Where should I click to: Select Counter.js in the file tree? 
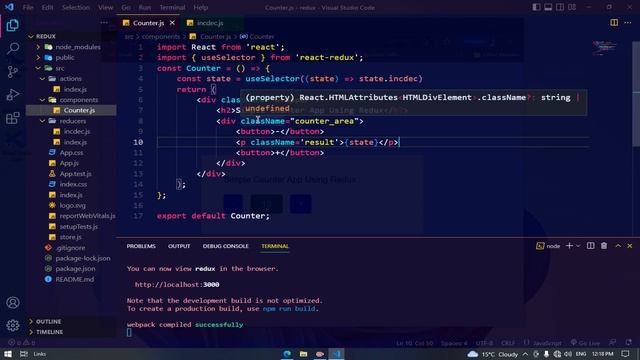79,110
